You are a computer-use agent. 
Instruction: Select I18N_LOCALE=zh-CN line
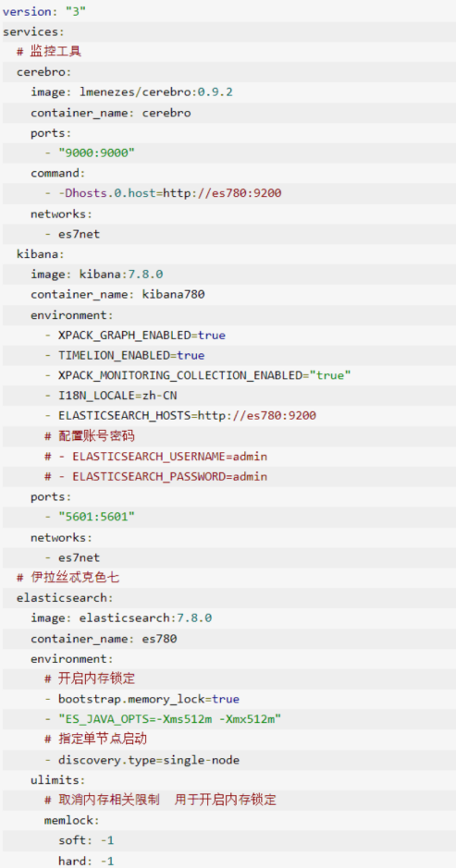point(111,396)
